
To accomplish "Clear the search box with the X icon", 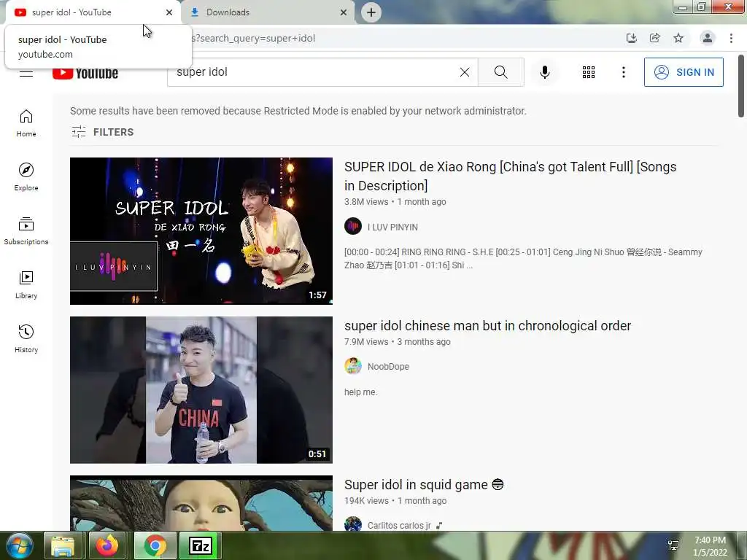I will (x=465, y=72).
